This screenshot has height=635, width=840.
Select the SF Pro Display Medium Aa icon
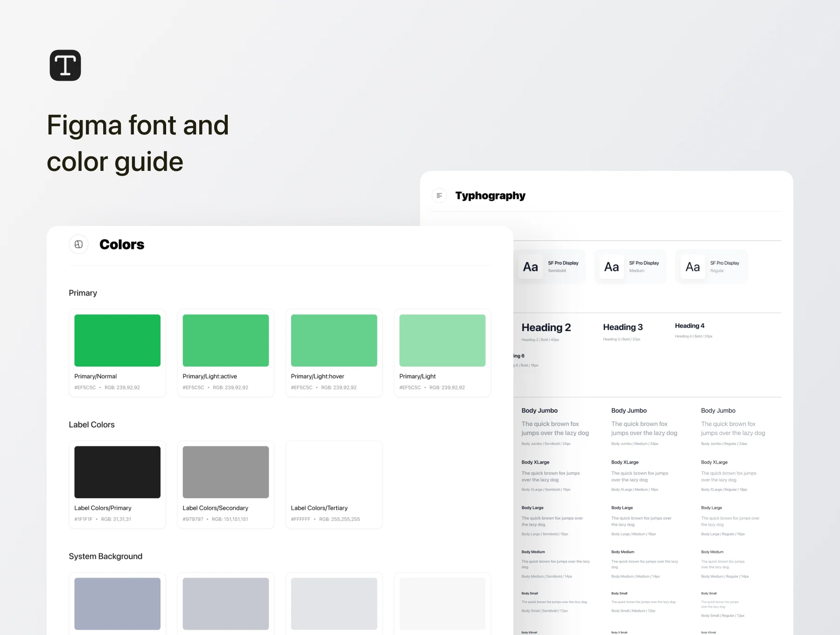(x=611, y=266)
